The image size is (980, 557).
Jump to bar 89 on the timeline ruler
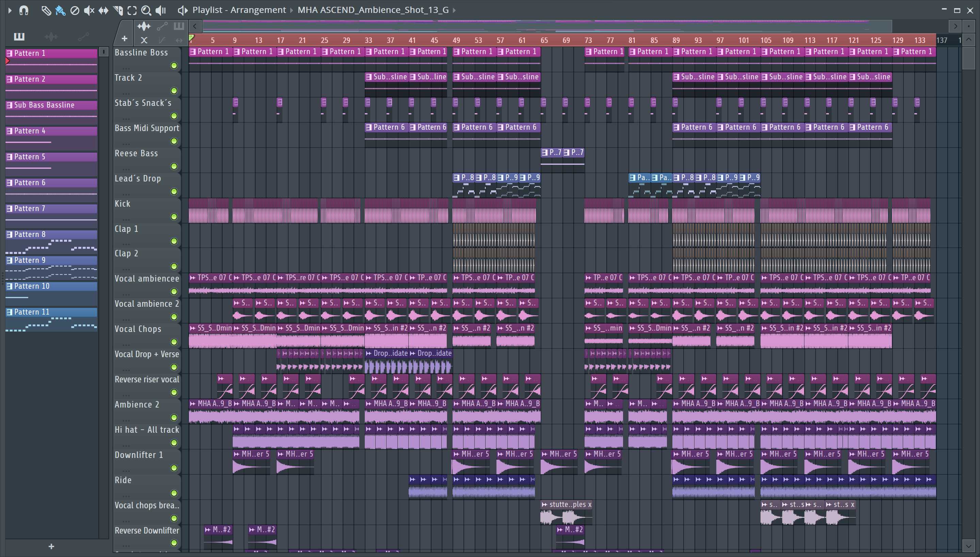pos(676,40)
